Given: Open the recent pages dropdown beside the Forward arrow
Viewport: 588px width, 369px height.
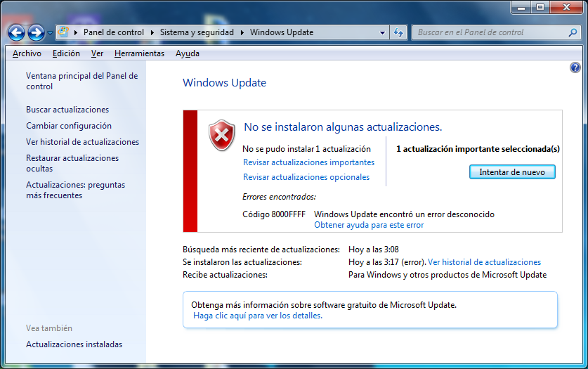Looking at the screenshot, I should pos(50,33).
